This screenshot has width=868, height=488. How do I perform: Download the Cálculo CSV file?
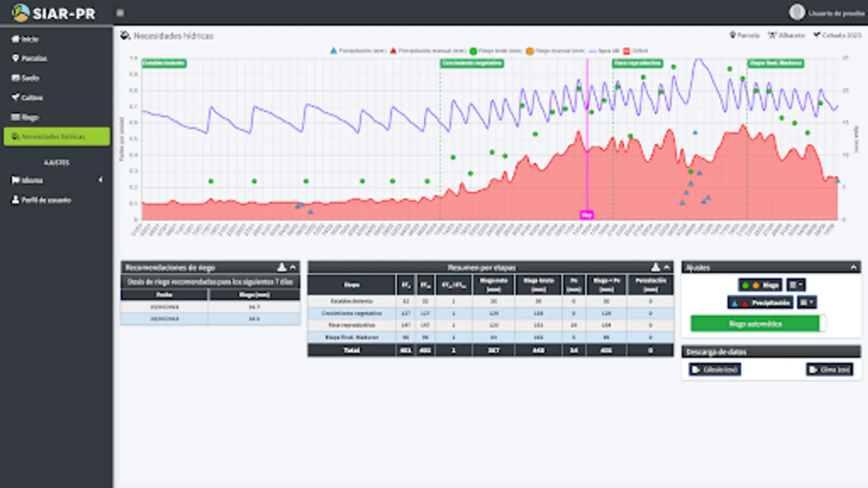coord(715,370)
